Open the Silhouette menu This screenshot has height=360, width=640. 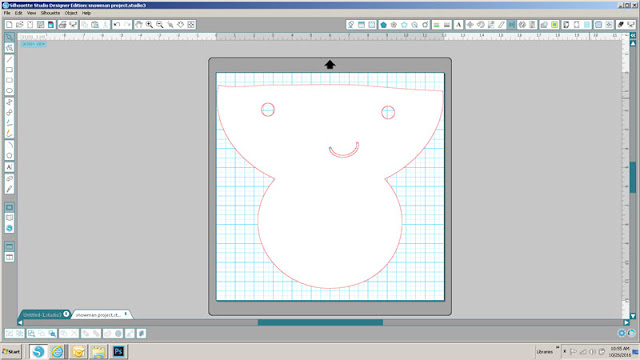pyautogui.click(x=50, y=13)
